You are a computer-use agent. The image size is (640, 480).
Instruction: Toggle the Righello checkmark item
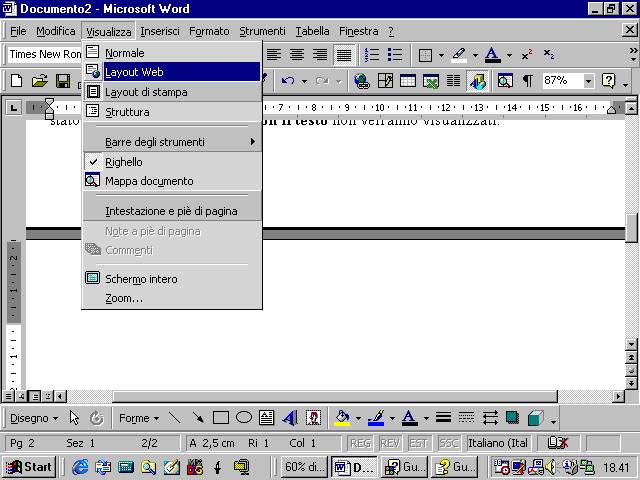(x=172, y=162)
